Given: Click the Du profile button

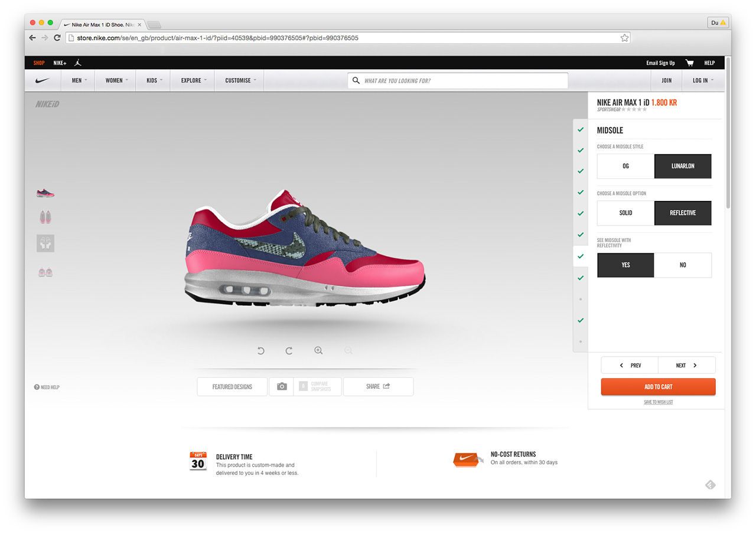Looking at the screenshot, I should point(718,22).
